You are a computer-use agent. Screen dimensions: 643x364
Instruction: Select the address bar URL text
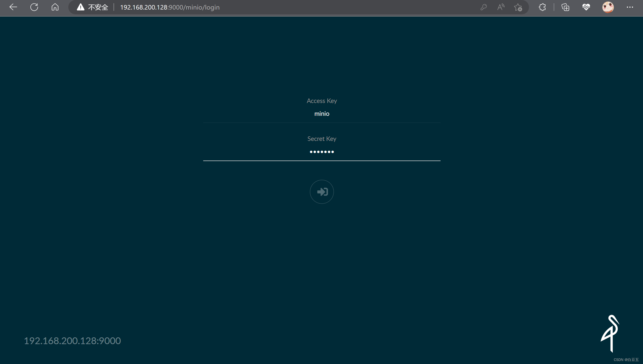point(170,7)
